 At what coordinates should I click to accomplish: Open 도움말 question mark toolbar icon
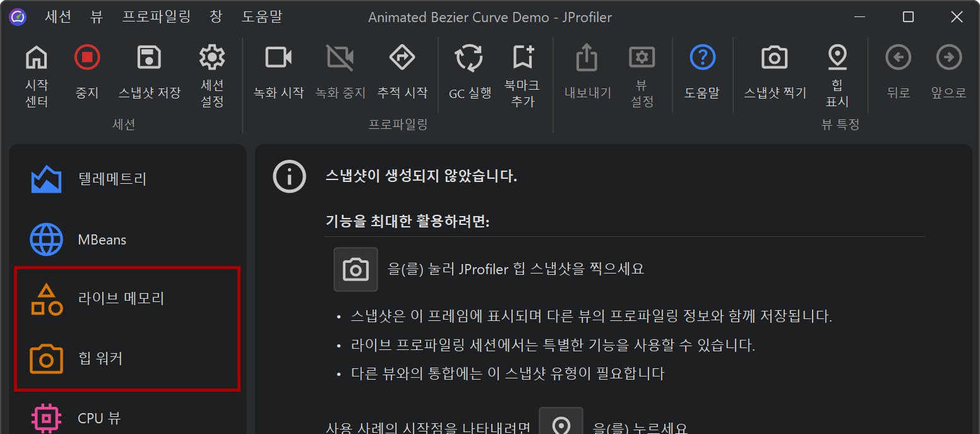click(702, 57)
